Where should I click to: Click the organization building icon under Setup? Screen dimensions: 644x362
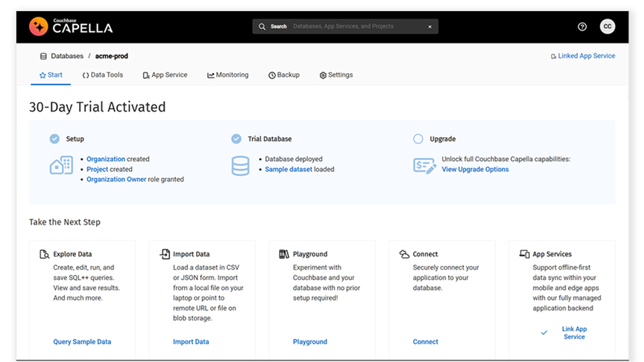pos(61,165)
